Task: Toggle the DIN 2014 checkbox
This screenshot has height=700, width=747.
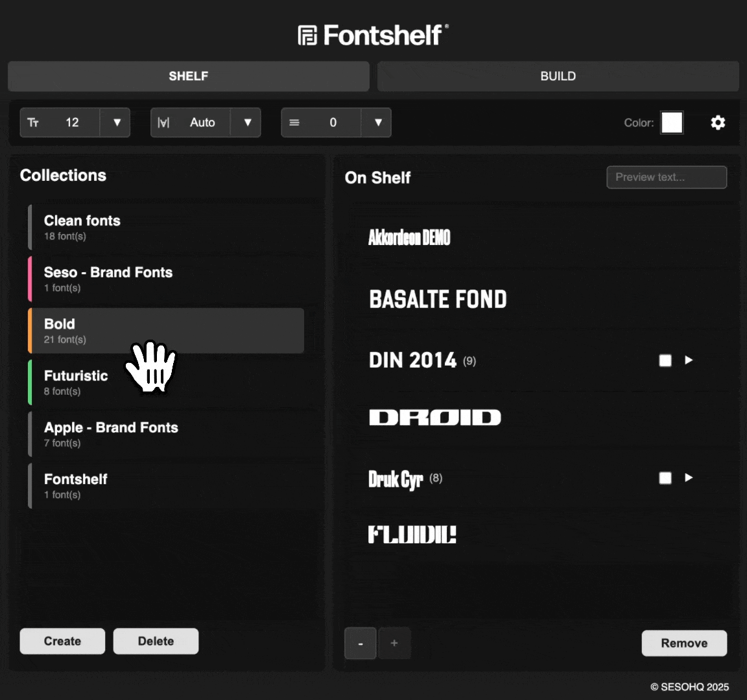Action: click(665, 360)
